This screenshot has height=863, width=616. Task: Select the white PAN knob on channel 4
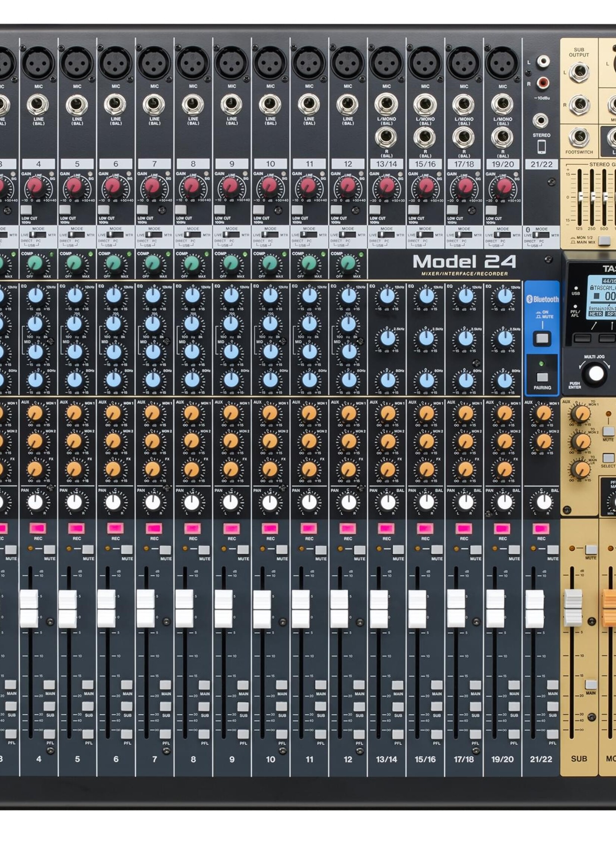tap(35, 503)
